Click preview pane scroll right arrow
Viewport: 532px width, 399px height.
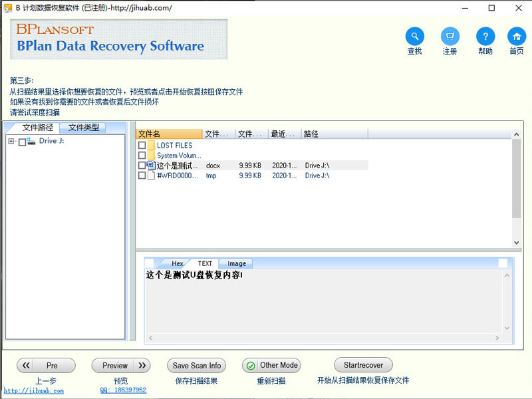[x=497, y=338]
